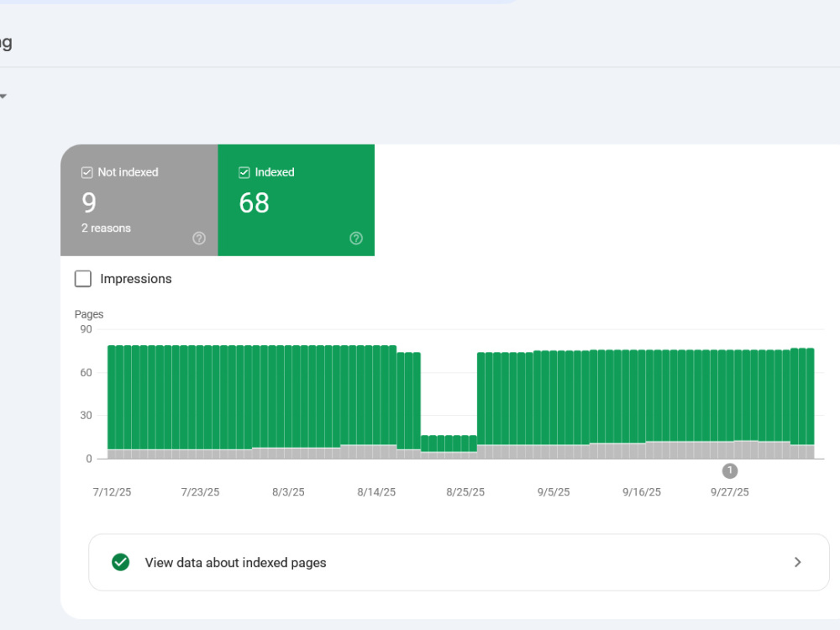Click the 7/12/25 date label

pos(112,491)
